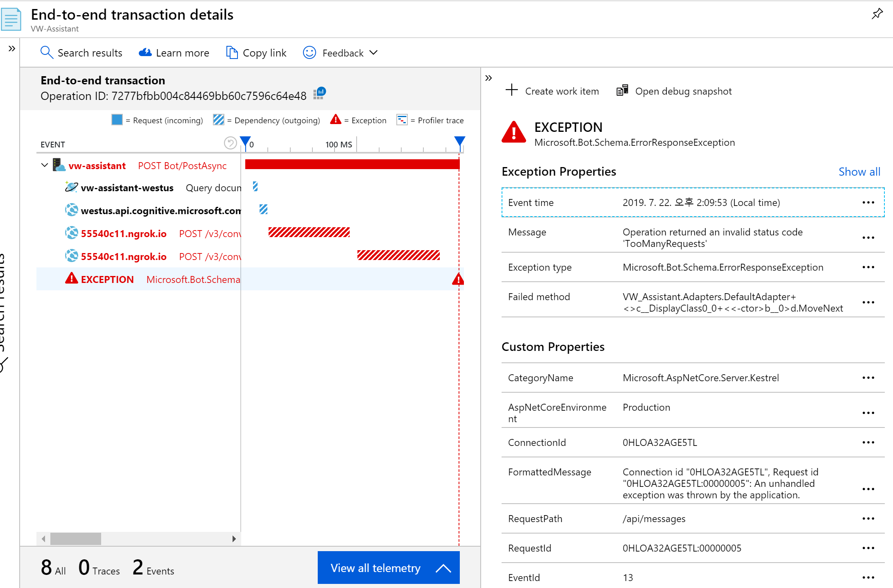Open ellipsis menu for Event time row
Screen dimensions: 893x588
click(868, 202)
